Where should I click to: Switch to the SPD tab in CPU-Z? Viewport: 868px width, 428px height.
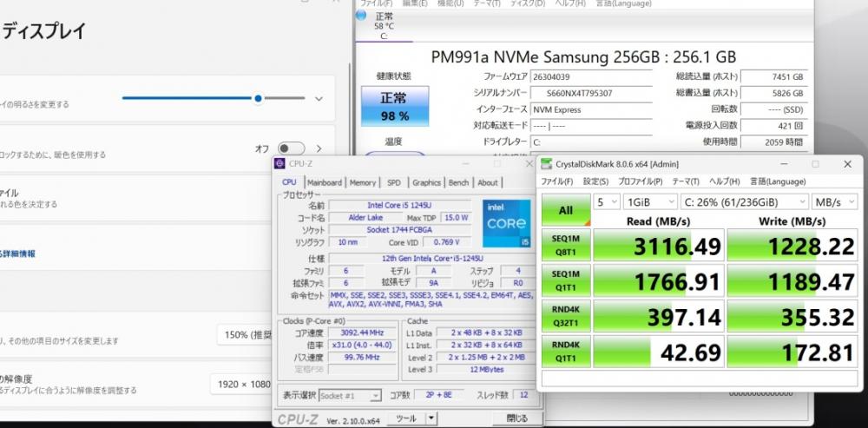(394, 182)
